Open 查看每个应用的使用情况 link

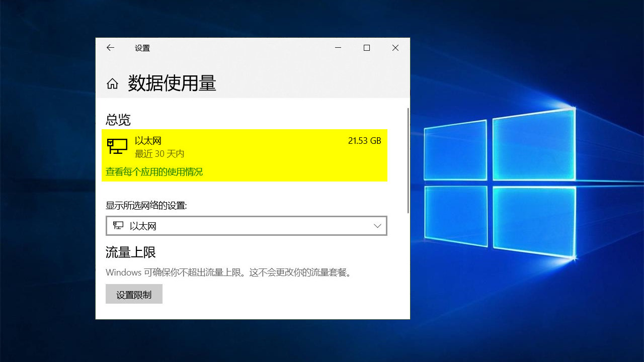pos(154,171)
